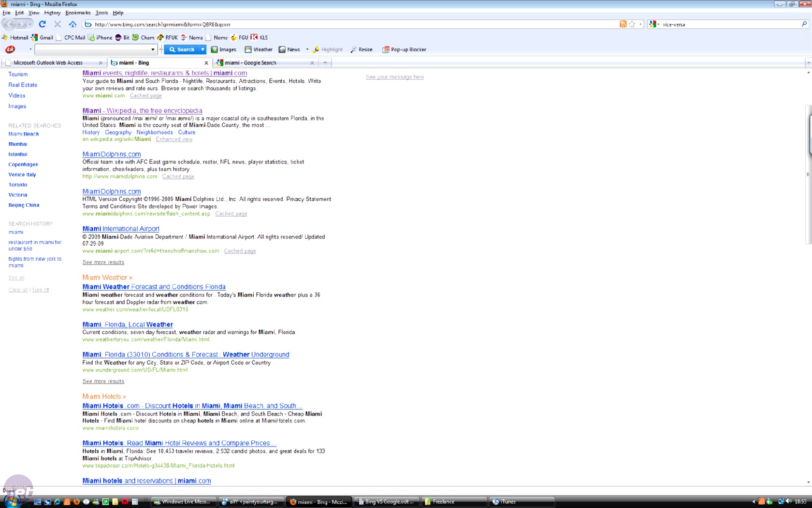Click the Stop loading X icon

(58, 24)
